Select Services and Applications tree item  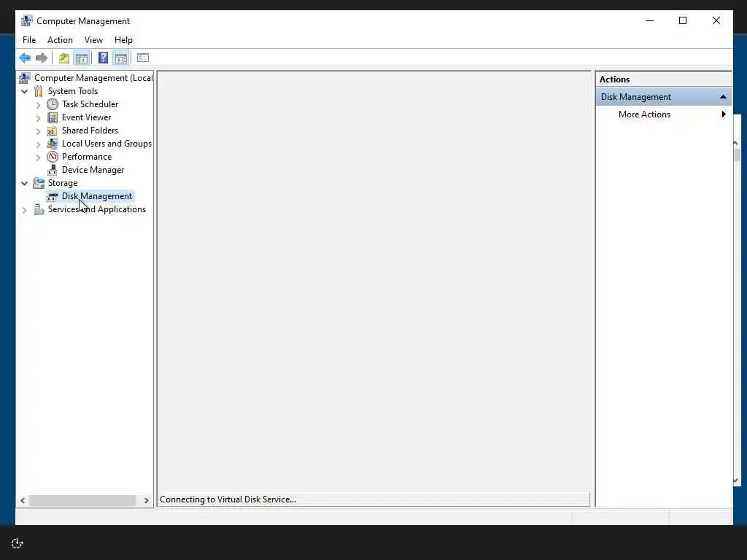[97, 209]
